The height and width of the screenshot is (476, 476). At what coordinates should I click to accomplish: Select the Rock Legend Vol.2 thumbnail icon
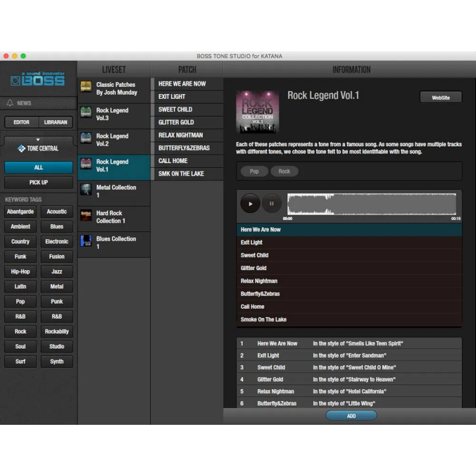(86, 138)
